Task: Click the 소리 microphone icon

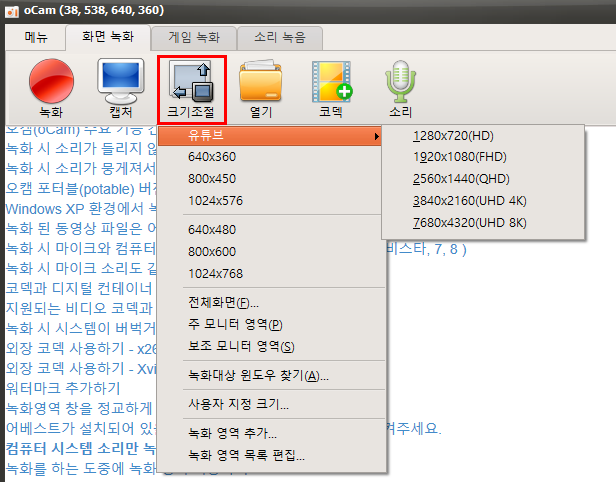Action: pos(400,88)
